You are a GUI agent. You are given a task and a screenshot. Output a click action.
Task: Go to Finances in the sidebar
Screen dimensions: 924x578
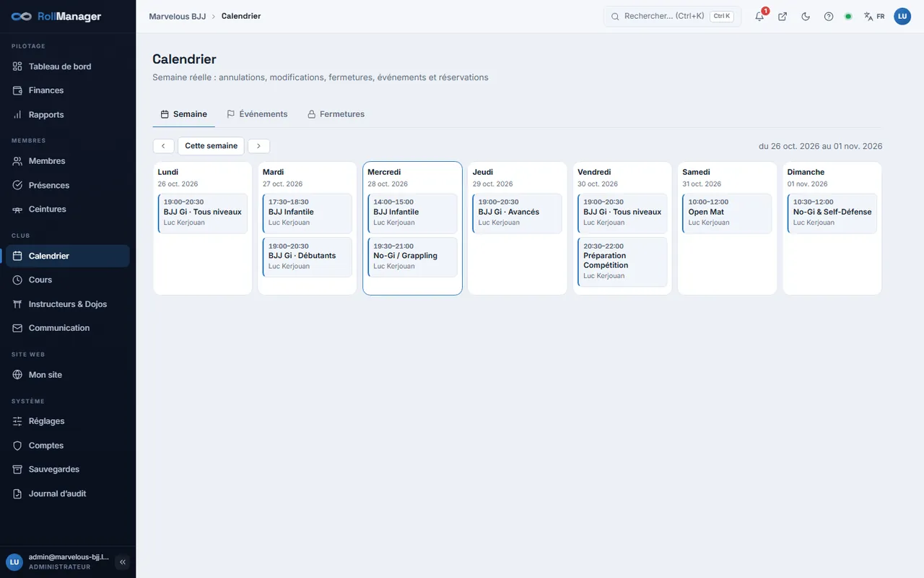(x=68, y=90)
